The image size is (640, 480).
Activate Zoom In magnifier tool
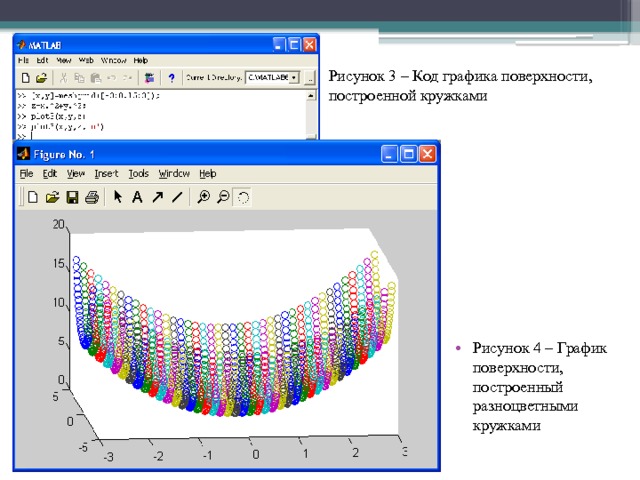203,197
